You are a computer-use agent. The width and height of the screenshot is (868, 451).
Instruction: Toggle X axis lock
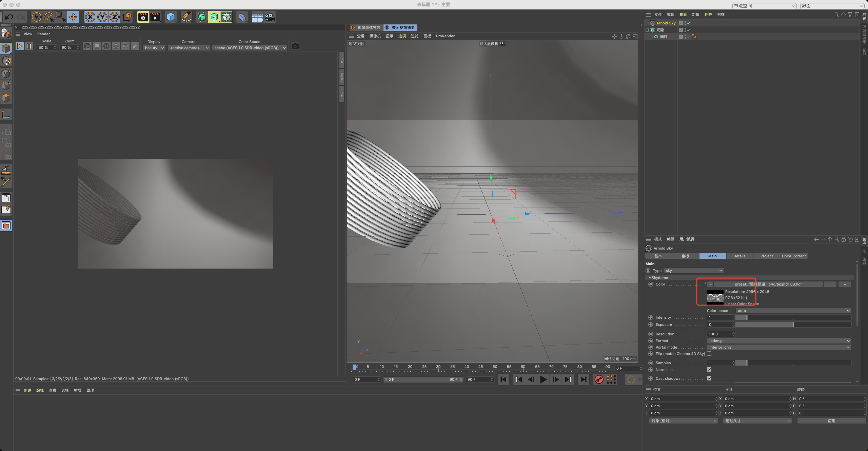tap(90, 17)
